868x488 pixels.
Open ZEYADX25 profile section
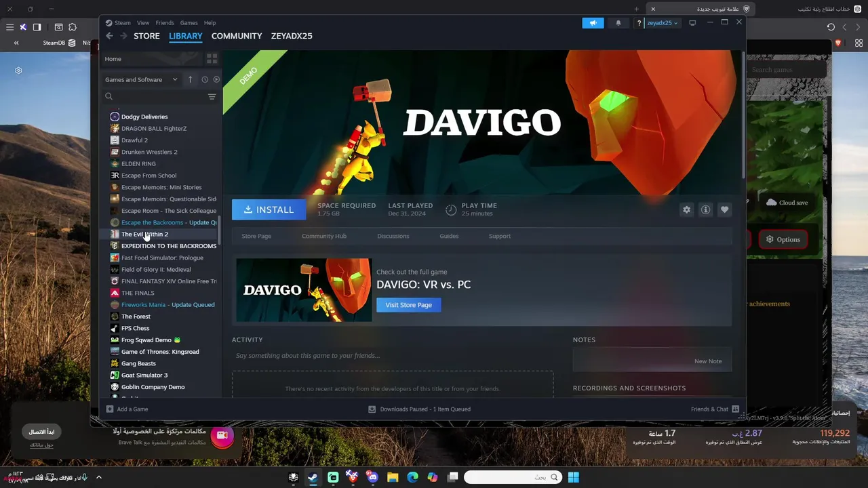(x=292, y=36)
